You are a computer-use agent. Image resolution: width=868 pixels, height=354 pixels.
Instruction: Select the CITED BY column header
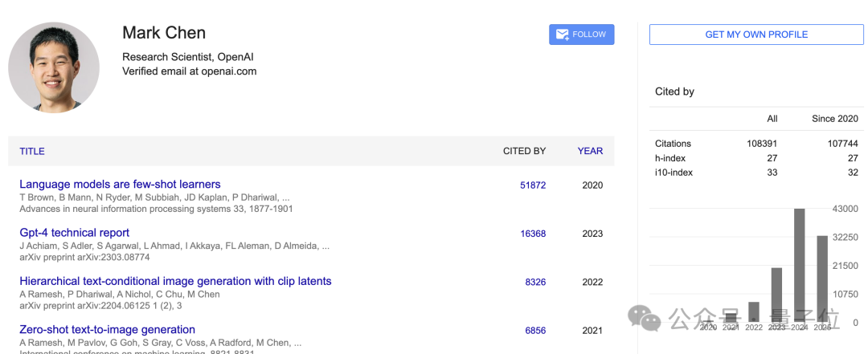pyautogui.click(x=524, y=151)
